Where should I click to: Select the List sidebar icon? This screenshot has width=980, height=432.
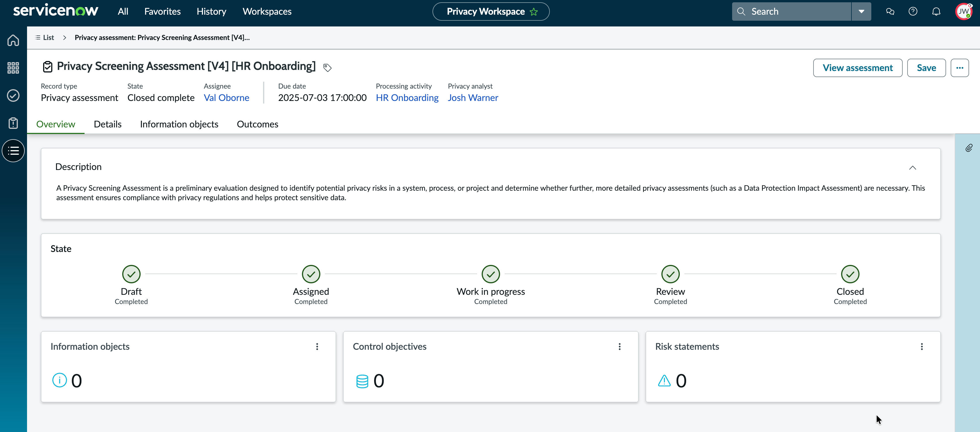point(13,151)
